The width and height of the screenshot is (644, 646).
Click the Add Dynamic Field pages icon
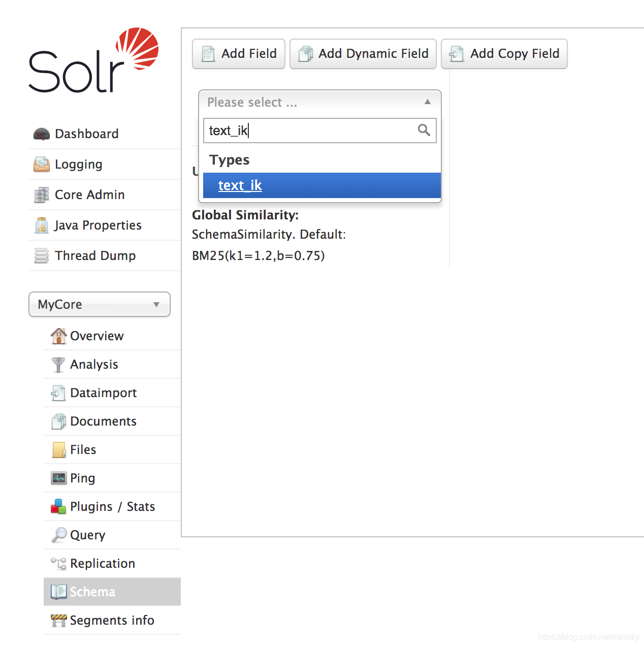click(306, 54)
